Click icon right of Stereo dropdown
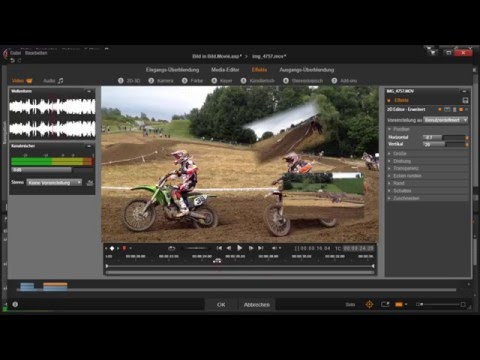Image resolution: width=480 pixels, height=360 pixels. pyautogui.click(x=90, y=183)
